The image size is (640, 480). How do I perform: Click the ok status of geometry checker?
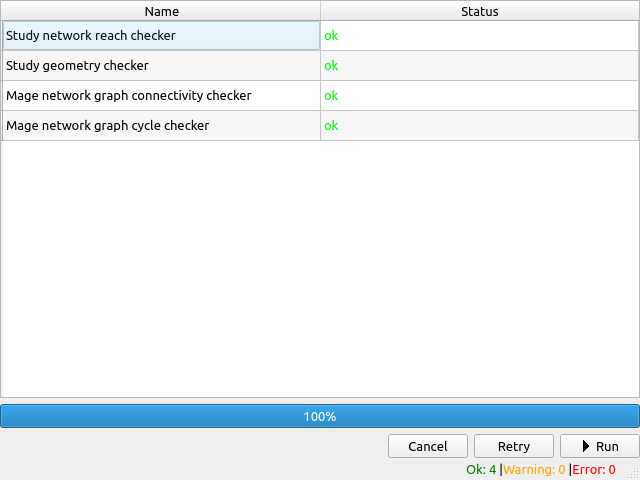tap(331, 66)
